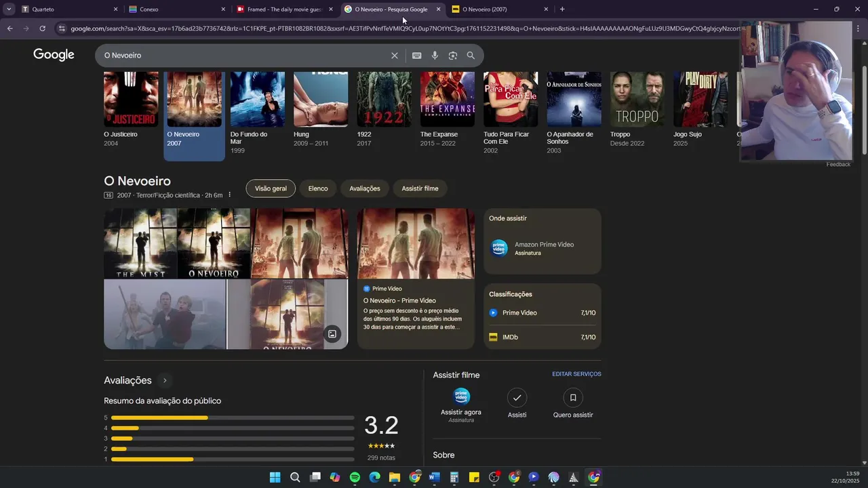Select the Elenco chip
The height and width of the screenshot is (488, 868).
(x=318, y=188)
